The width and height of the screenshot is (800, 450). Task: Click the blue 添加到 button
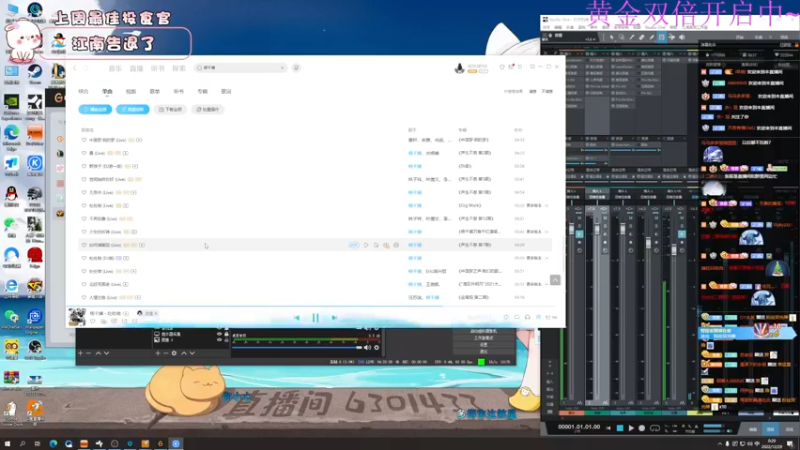click(133, 110)
